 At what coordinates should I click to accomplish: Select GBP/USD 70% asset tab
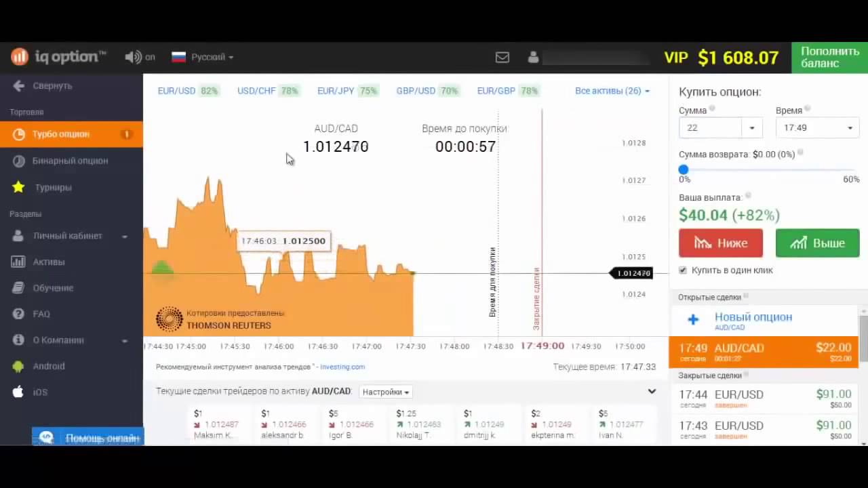(x=427, y=91)
